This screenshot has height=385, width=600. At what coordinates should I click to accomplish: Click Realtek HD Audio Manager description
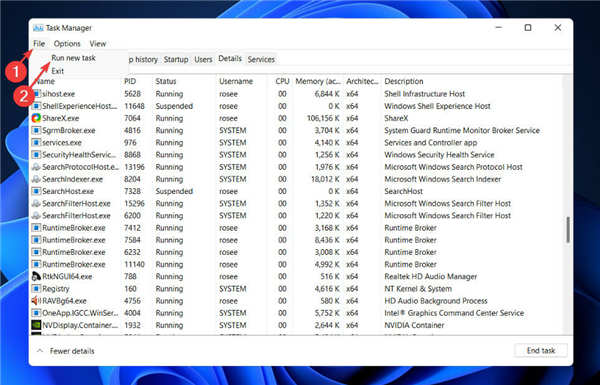pyautogui.click(x=430, y=276)
